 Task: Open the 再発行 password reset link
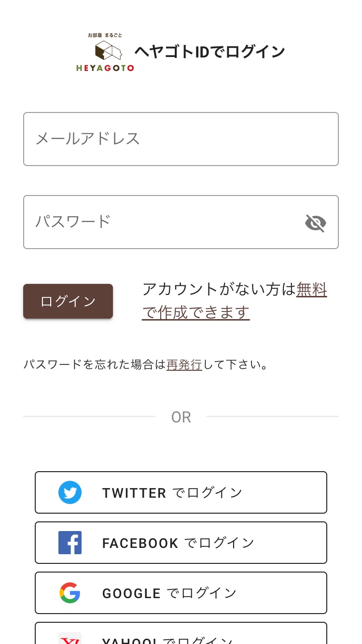point(184,364)
